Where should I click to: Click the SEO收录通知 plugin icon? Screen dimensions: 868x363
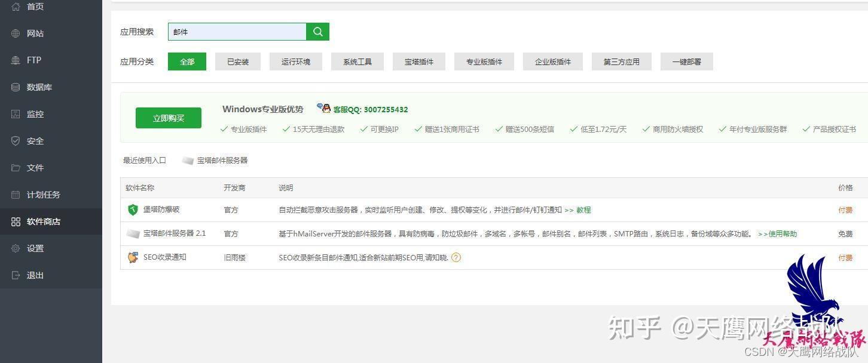click(133, 257)
